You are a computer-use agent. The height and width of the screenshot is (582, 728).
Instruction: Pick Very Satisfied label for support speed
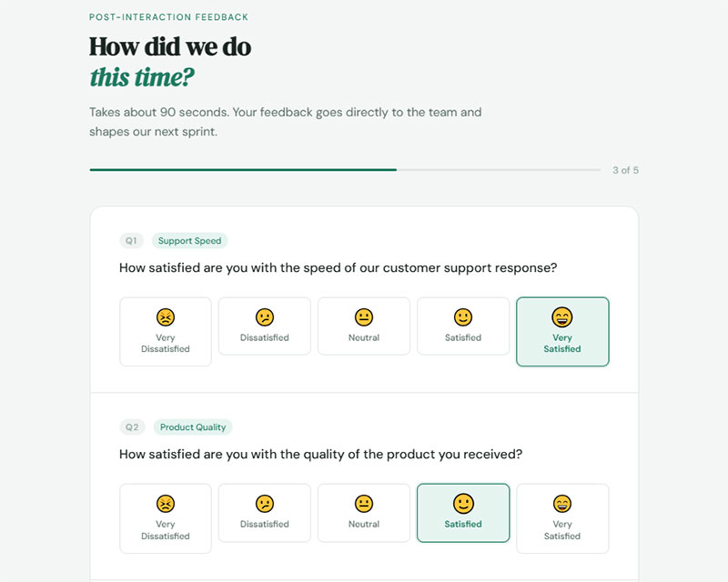click(x=562, y=343)
